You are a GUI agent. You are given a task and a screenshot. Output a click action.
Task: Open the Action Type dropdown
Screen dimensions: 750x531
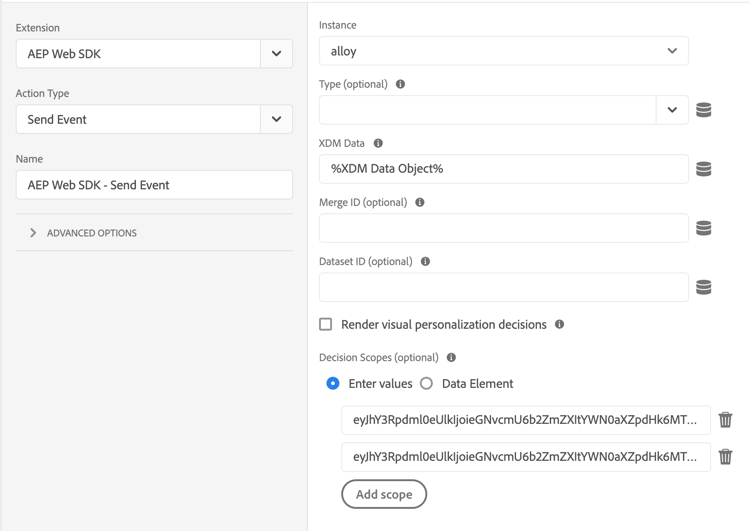(x=276, y=119)
